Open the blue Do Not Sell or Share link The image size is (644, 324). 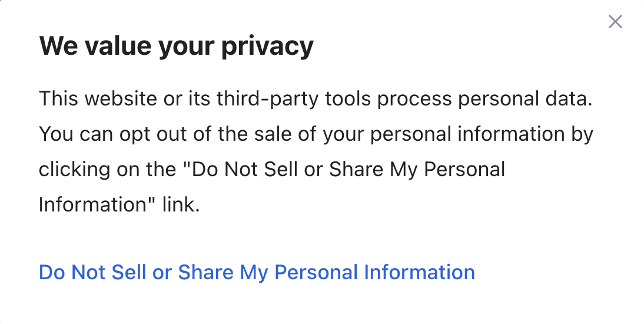(x=257, y=272)
